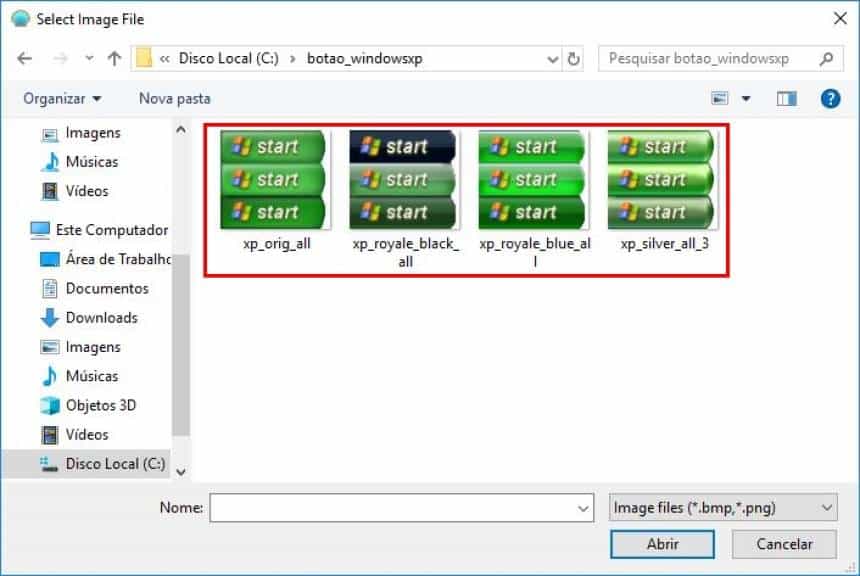Close the Select Image File dialog

pos(840,19)
